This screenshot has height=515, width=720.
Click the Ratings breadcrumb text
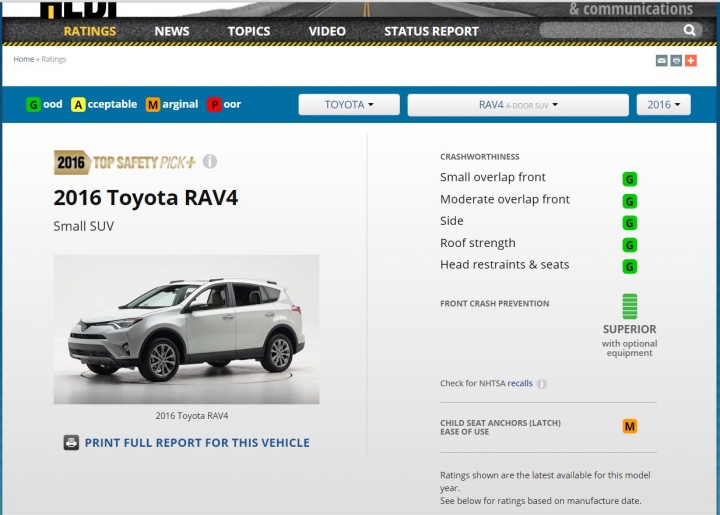click(54, 59)
